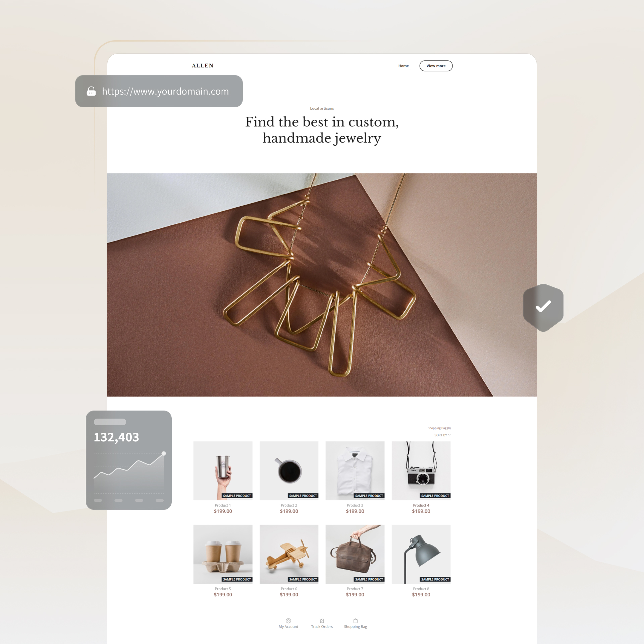Click the analytics graph icon on stats card

coord(129,466)
